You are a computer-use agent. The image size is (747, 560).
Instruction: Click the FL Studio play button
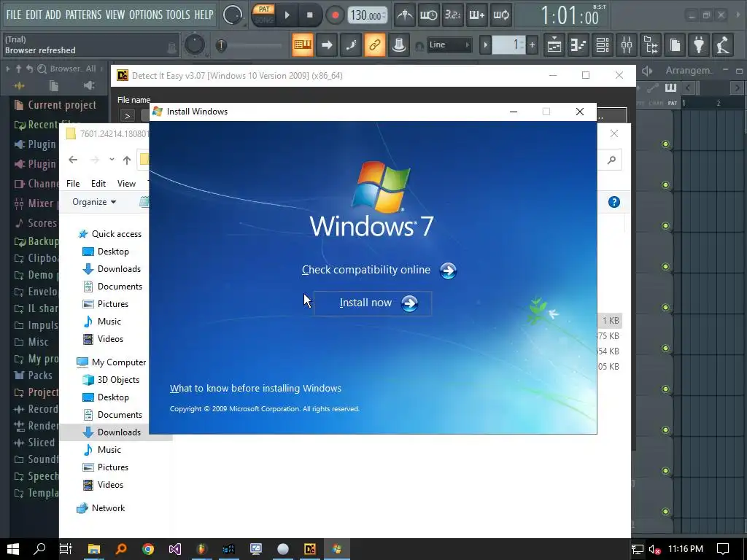[287, 15]
